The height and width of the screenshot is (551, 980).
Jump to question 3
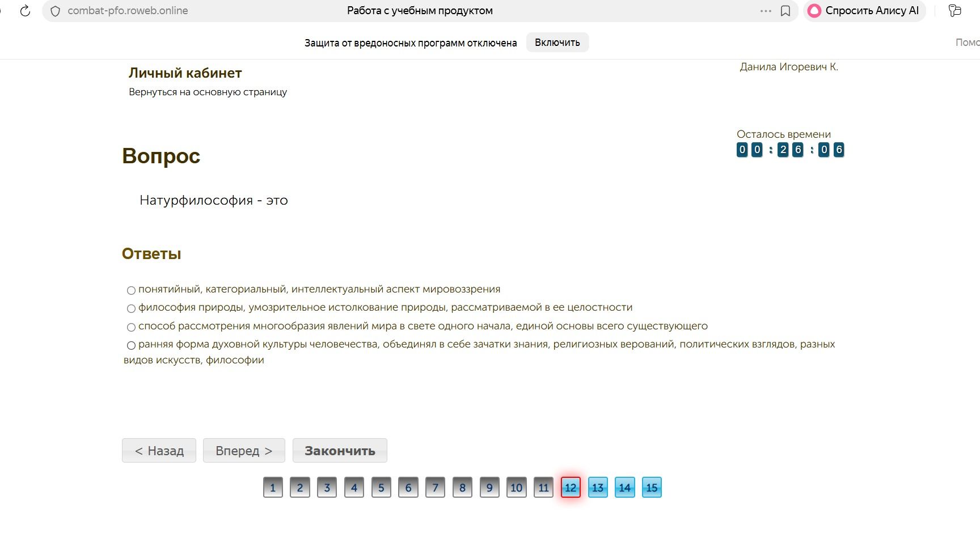coord(327,488)
